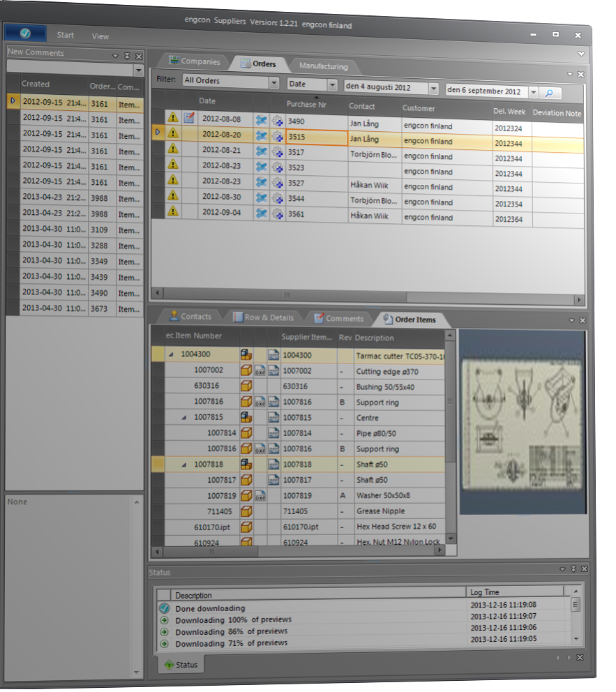This screenshot has width=616, height=692.
Task: Collapse the 1004300 tree node
Action: click(171, 354)
